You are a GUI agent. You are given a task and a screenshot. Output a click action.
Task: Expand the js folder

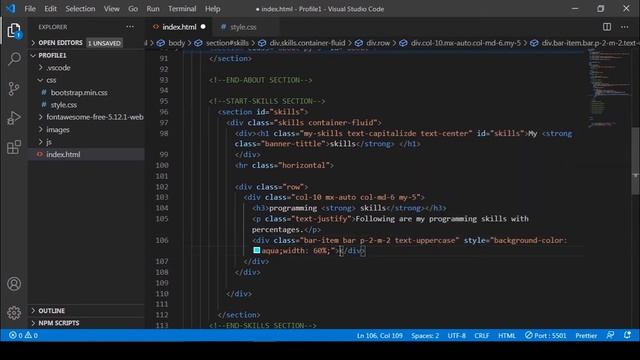coord(49,142)
